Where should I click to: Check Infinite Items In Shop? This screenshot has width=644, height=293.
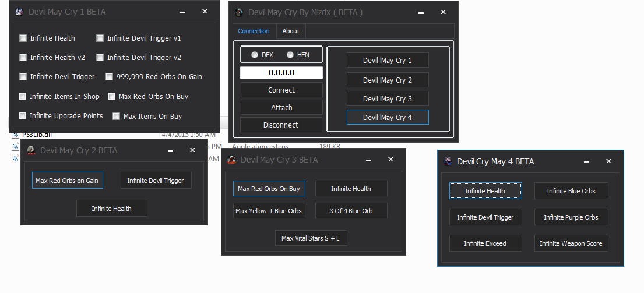click(23, 97)
